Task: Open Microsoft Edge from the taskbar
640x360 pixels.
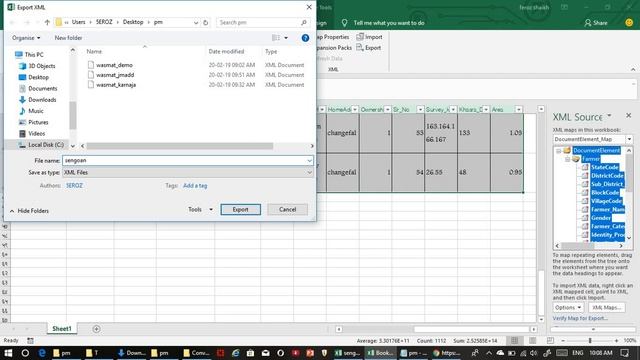Action: [x=42, y=353]
